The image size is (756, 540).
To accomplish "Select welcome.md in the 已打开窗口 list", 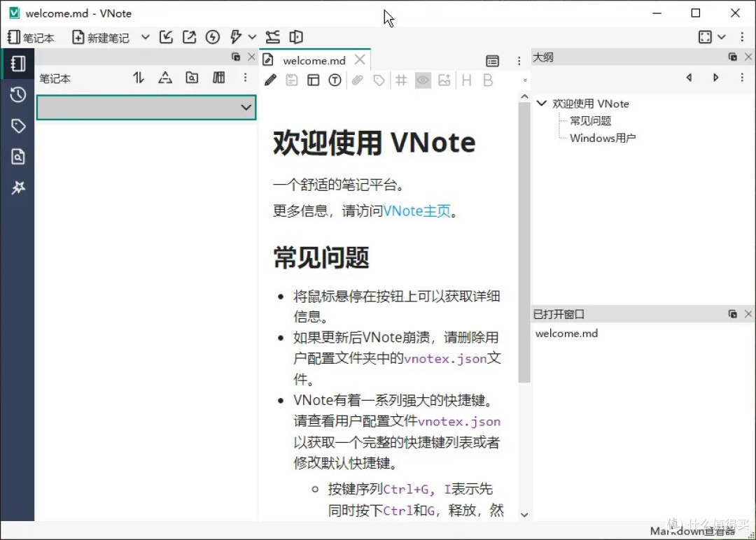I will pyautogui.click(x=566, y=333).
